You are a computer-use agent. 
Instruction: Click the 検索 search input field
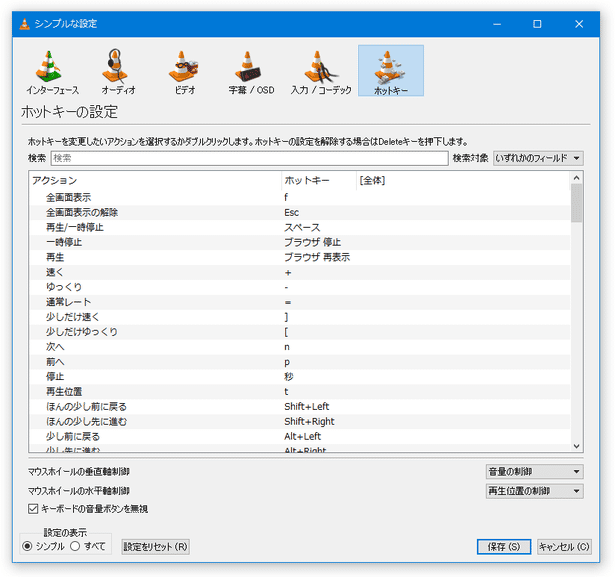pyautogui.click(x=248, y=158)
